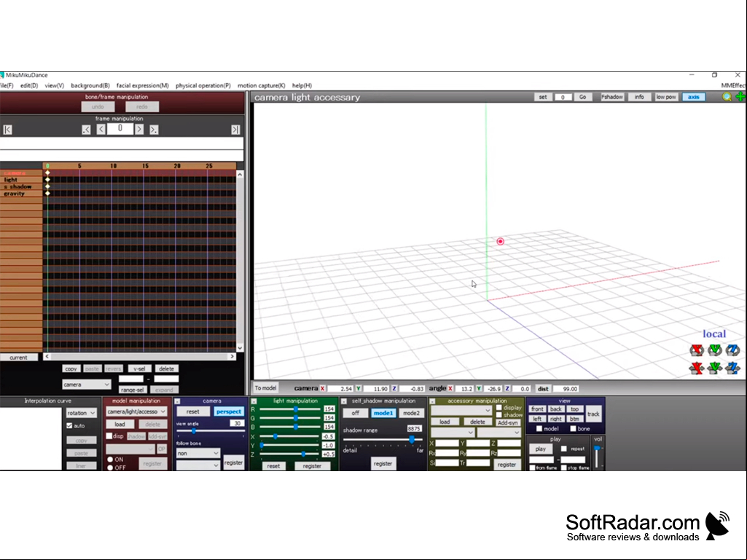Go to previous keyframe (.<) button

click(86, 130)
